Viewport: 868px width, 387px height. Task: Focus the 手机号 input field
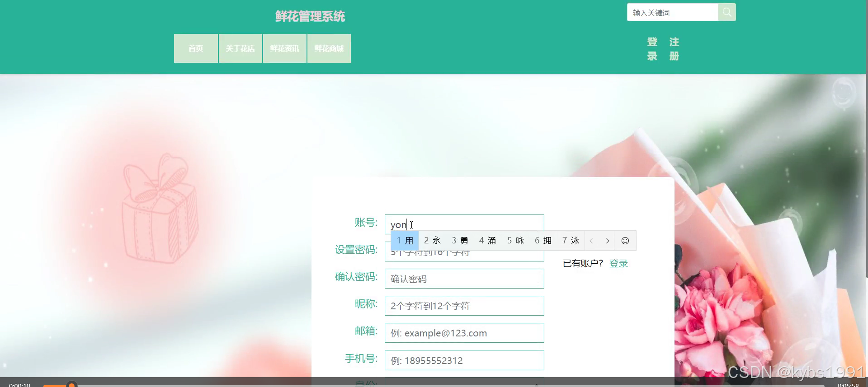click(x=464, y=360)
